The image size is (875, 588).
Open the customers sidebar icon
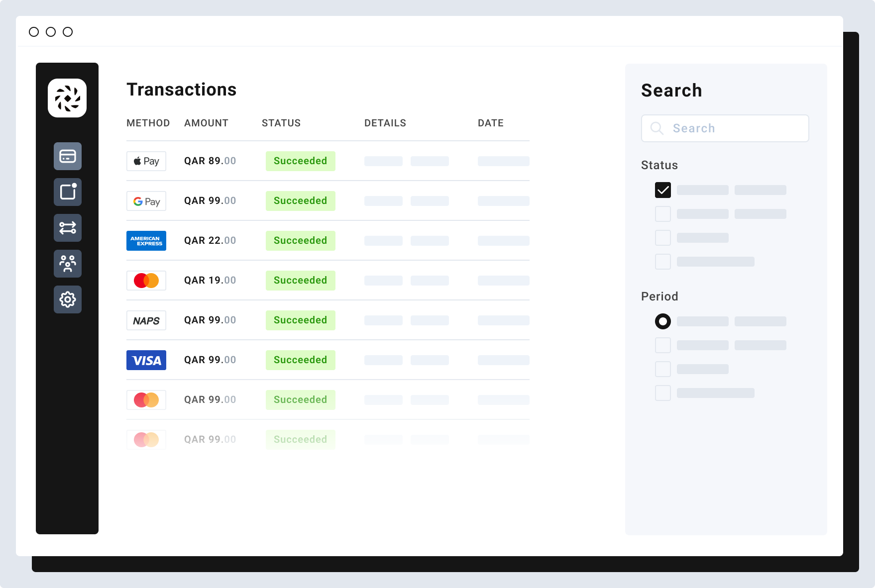67,264
